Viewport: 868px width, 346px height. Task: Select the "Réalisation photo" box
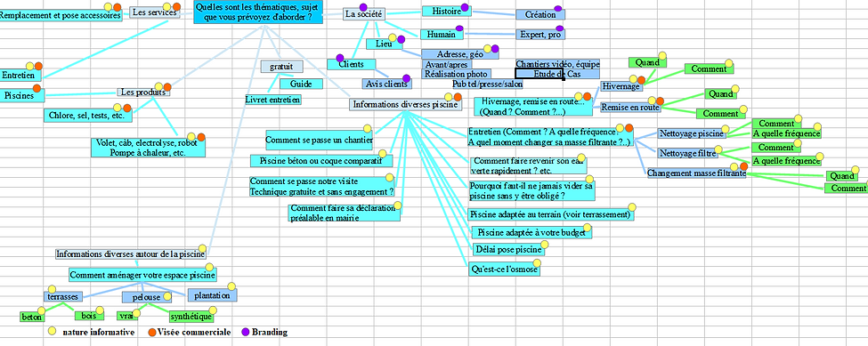pyautogui.click(x=456, y=74)
